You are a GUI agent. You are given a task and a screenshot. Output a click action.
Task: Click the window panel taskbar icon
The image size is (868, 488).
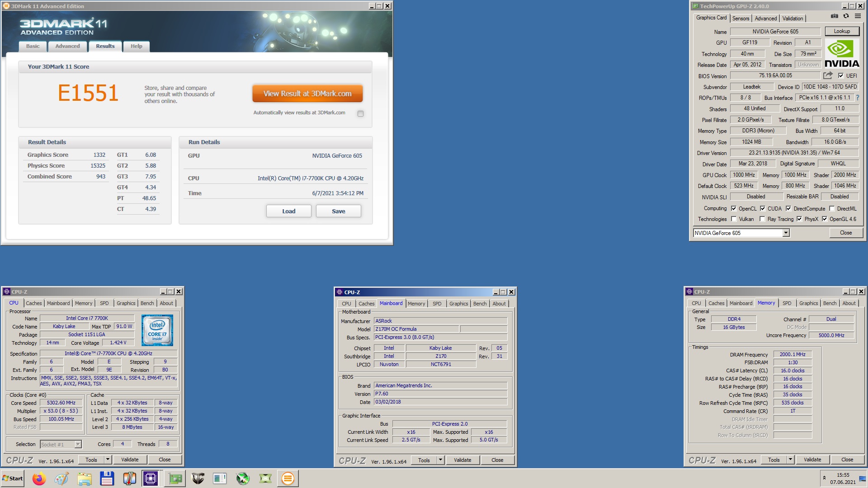(x=220, y=478)
